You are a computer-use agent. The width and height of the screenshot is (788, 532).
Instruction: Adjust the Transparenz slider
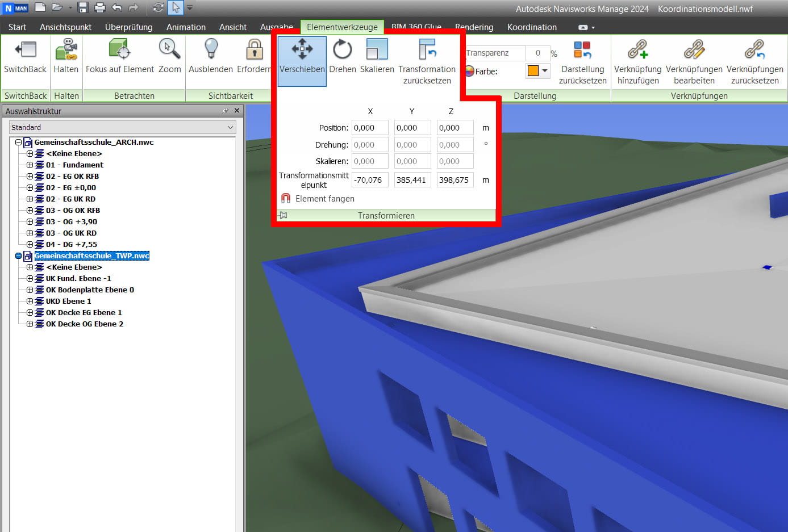pyautogui.click(x=495, y=53)
